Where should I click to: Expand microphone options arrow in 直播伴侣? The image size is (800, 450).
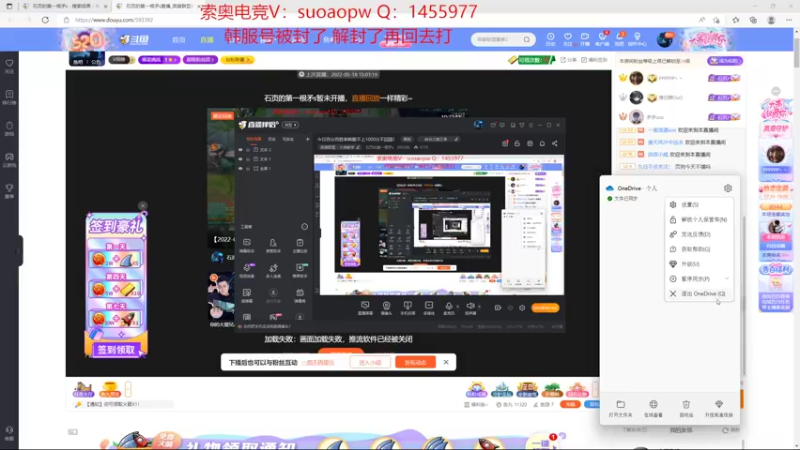coord(457,307)
